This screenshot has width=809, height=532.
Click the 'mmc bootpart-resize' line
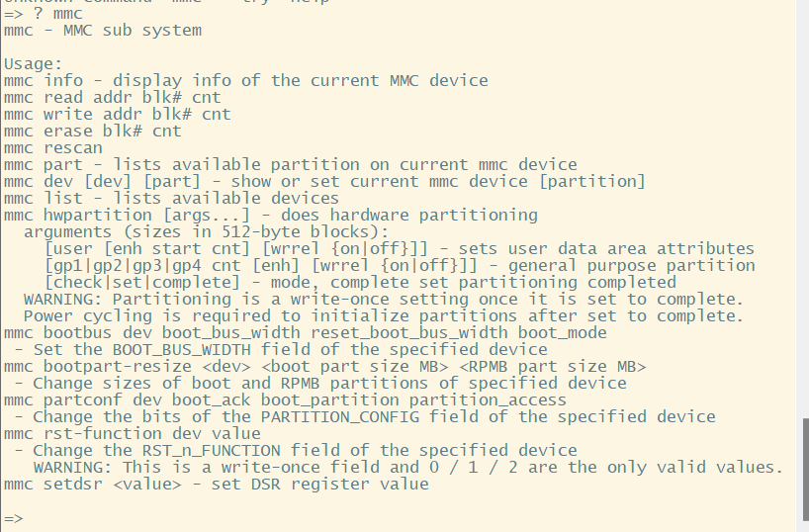(317, 366)
